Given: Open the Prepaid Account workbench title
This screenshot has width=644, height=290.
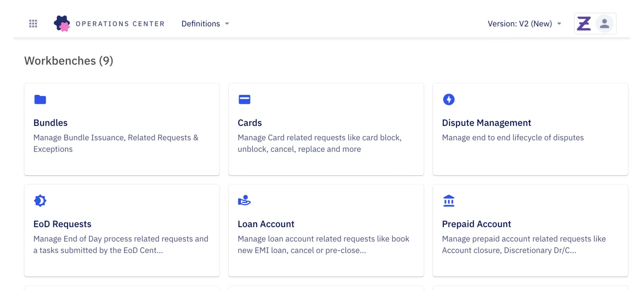Looking at the screenshot, I should [x=476, y=224].
